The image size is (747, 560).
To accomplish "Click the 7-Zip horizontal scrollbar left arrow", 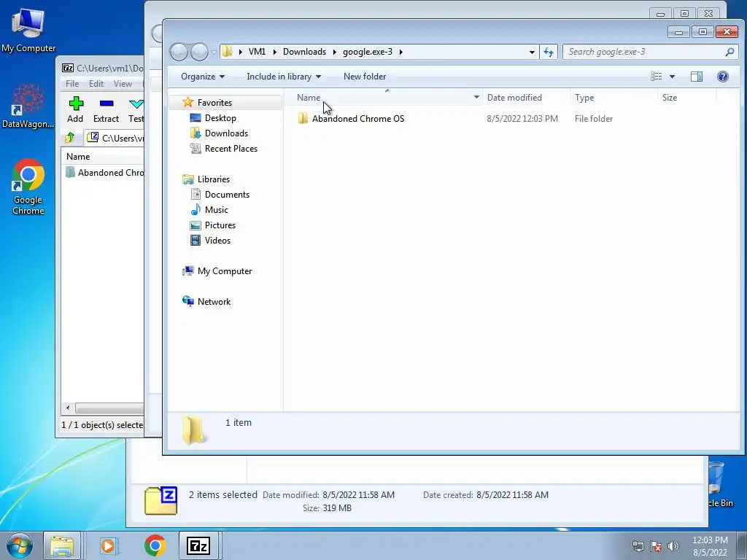I will (68, 408).
